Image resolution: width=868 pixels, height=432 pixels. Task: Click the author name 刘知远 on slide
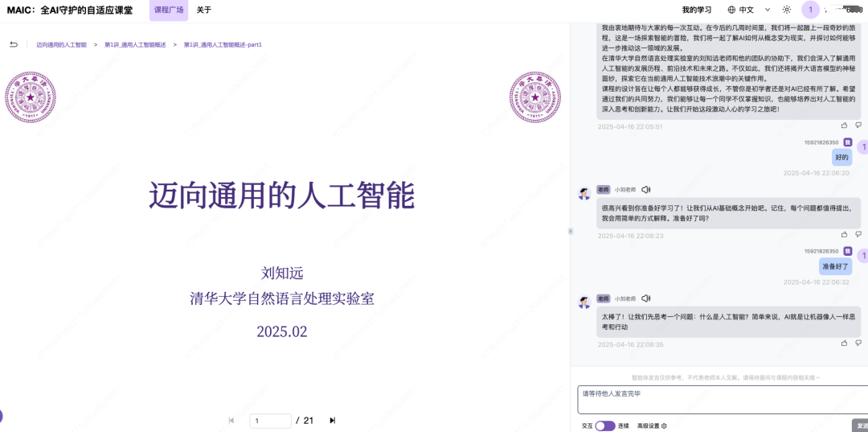click(282, 273)
